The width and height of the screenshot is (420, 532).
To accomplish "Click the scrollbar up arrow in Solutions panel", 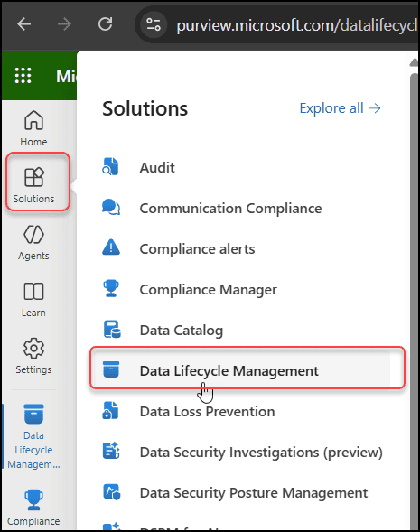I will (x=414, y=62).
